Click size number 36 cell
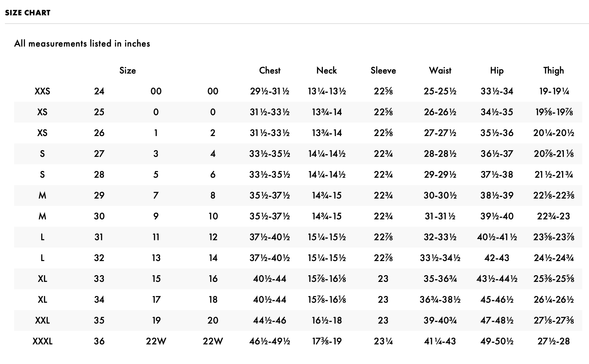 click(99, 341)
